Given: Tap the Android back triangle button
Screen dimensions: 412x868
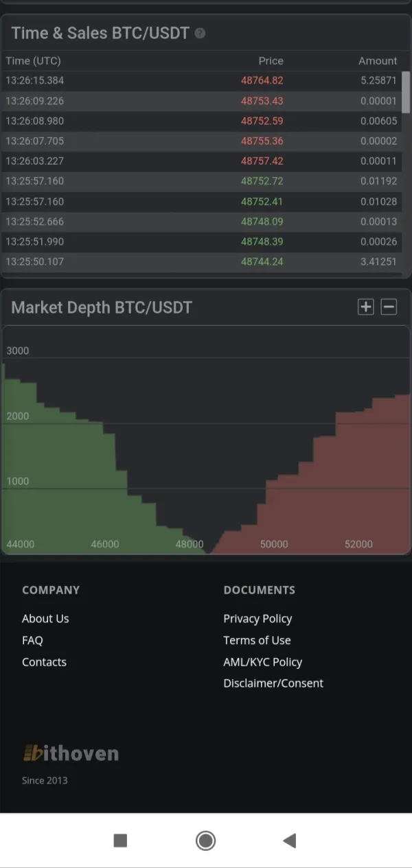Looking at the screenshot, I should tap(290, 841).
